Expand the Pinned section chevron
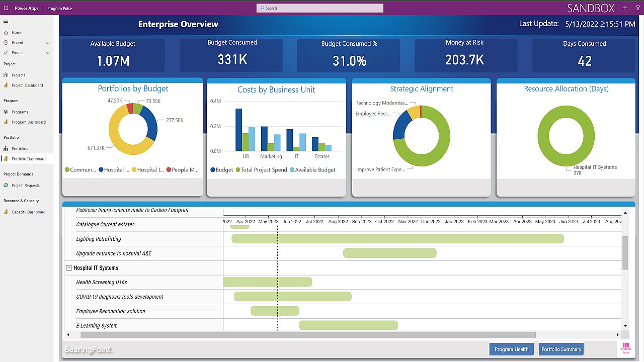This screenshot has height=362, width=644. click(x=48, y=53)
